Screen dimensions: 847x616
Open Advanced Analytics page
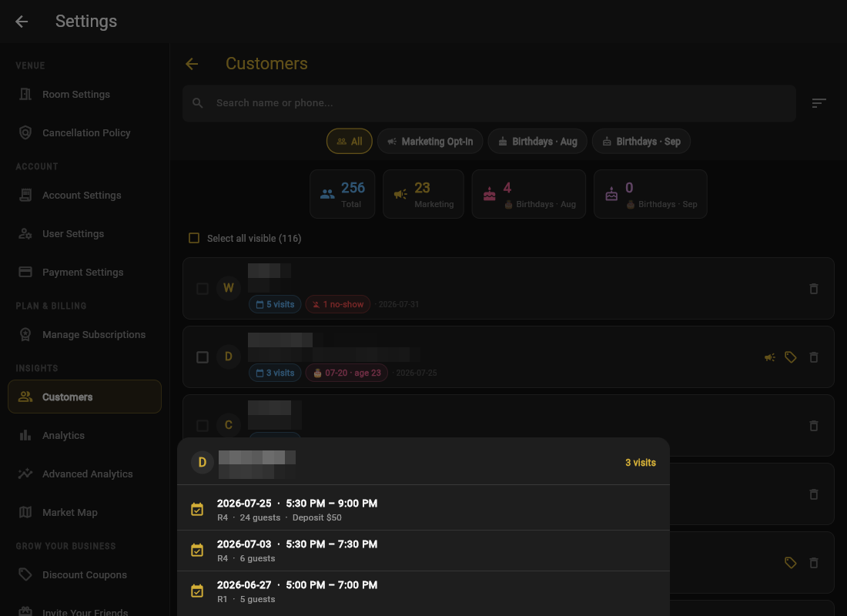coord(85,474)
